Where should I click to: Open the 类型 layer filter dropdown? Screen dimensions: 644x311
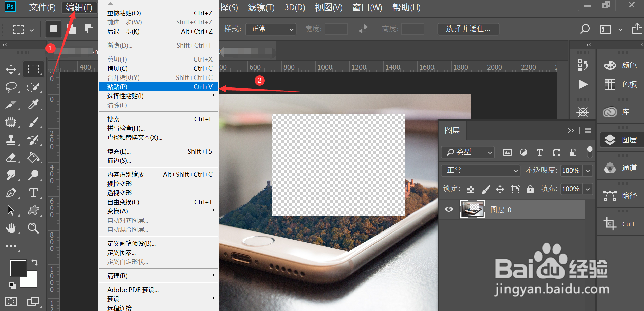pyautogui.click(x=468, y=152)
